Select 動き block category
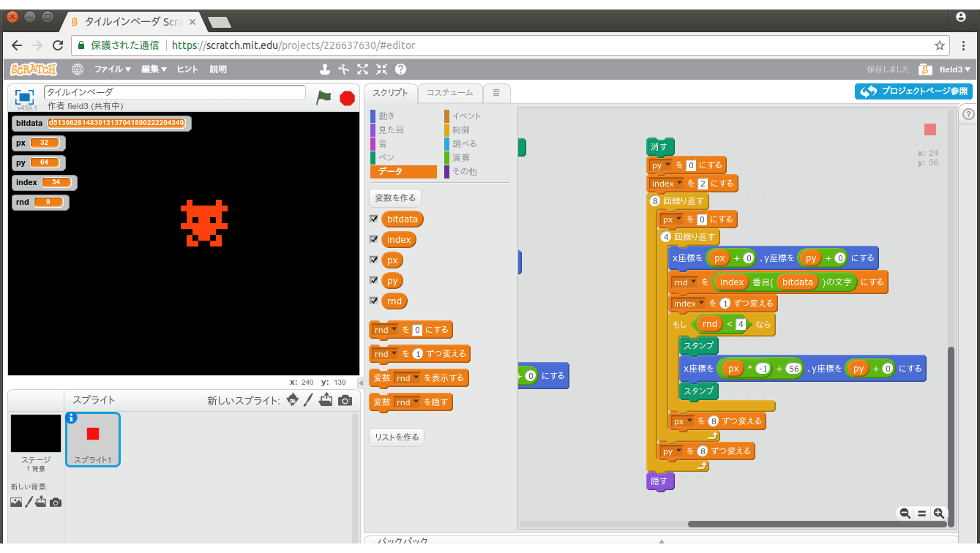The height and width of the screenshot is (553, 980). [x=386, y=116]
